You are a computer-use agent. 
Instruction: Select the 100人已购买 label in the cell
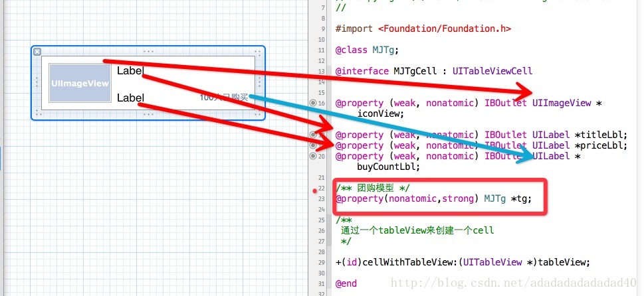pyautogui.click(x=224, y=98)
